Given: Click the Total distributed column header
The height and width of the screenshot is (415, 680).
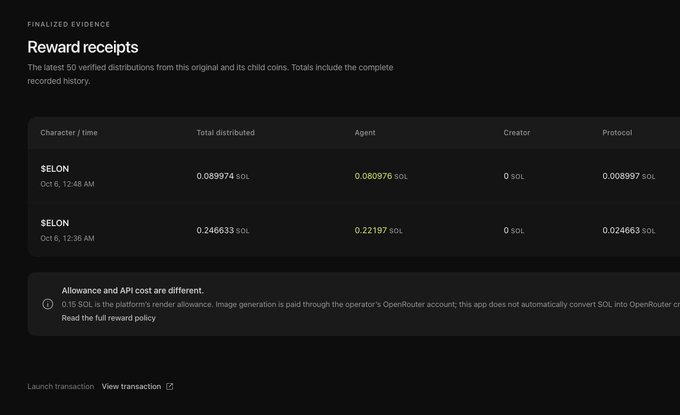Looking at the screenshot, I should pyautogui.click(x=226, y=133).
